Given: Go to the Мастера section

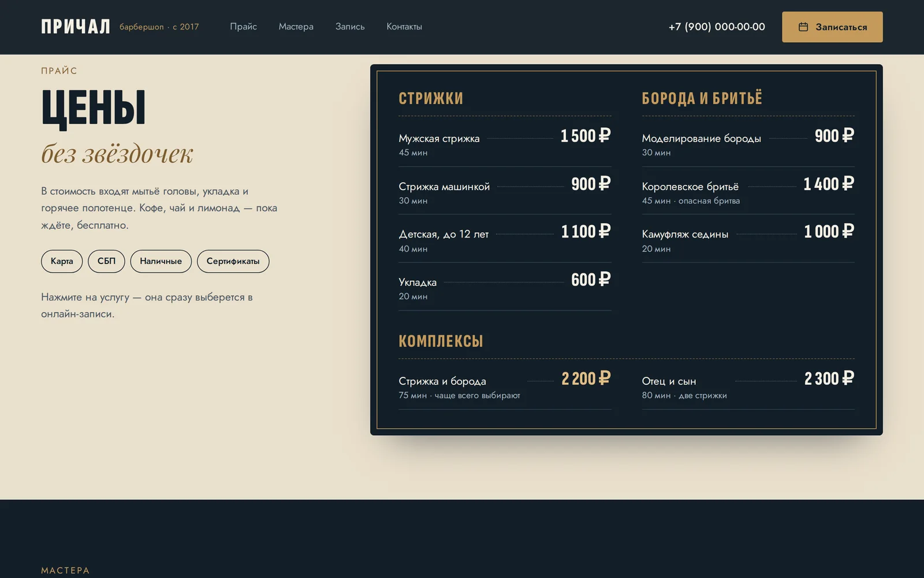Looking at the screenshot, I should pos(296,27).
